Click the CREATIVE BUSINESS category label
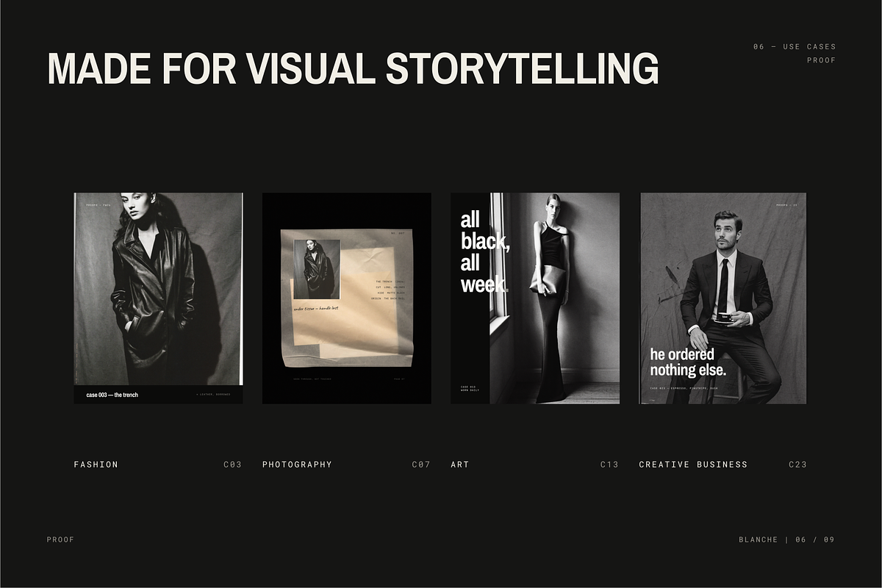This screenshot has height=588, width=882. click(693, 465)
